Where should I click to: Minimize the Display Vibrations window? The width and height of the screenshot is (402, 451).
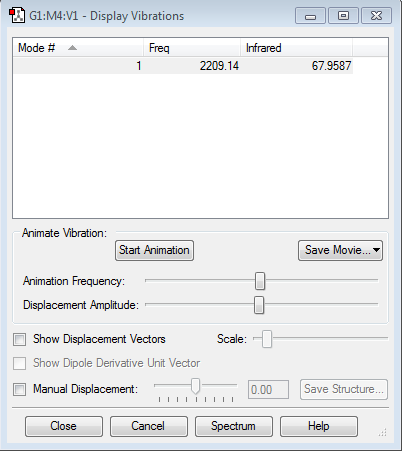click(x=310, y=16)
